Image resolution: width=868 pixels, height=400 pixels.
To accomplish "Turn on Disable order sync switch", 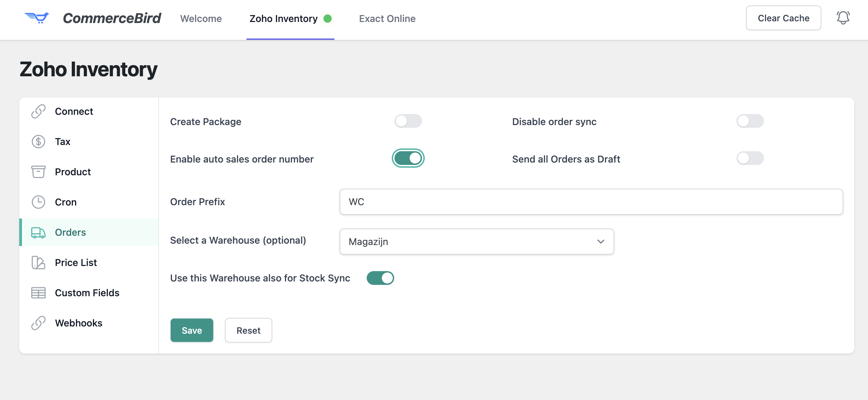I will [x=750, y=121].
